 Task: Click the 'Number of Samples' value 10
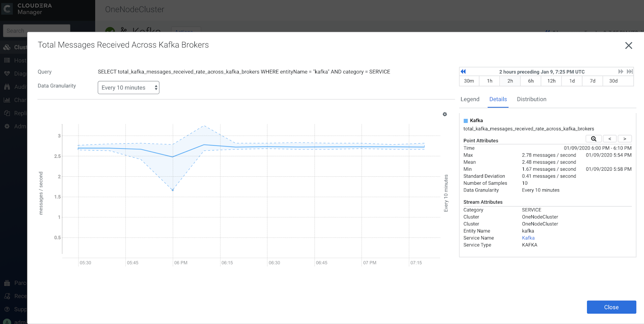pos(525,183)
